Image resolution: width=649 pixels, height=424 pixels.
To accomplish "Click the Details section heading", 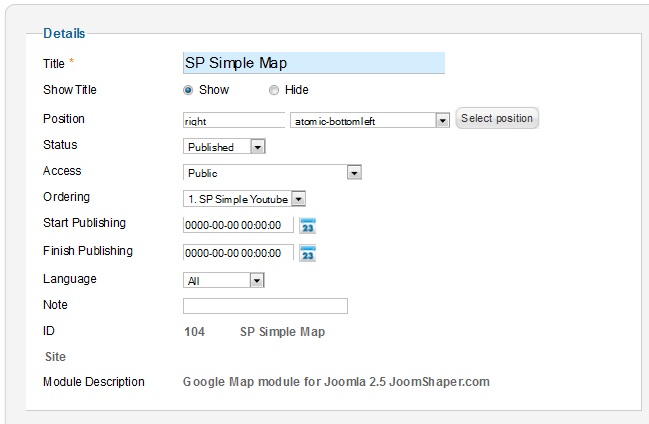I will coord(64,33).
